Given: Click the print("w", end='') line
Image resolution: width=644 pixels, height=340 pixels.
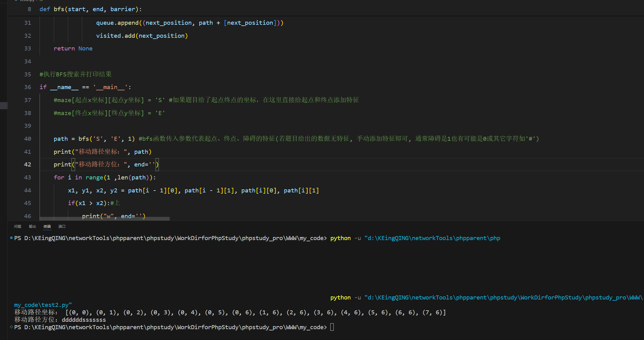Looking at the screenshot, I should pyautogui.click(x=114, y=216).
